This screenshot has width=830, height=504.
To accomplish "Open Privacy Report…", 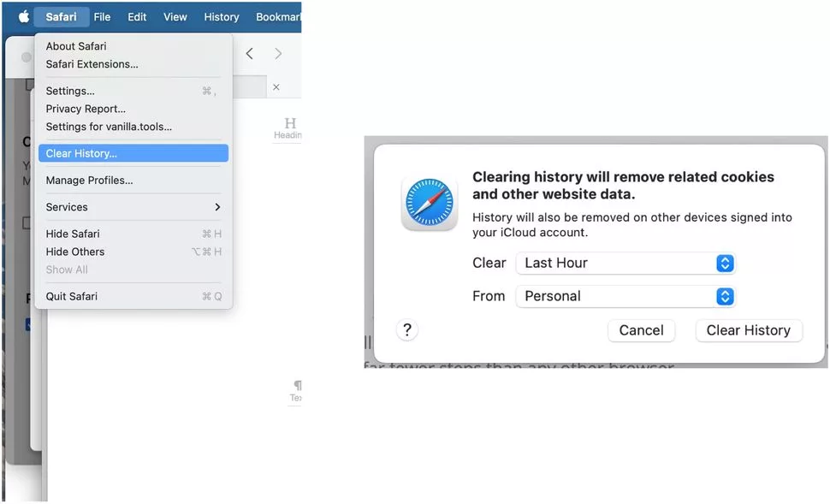I will click(133, 109).
